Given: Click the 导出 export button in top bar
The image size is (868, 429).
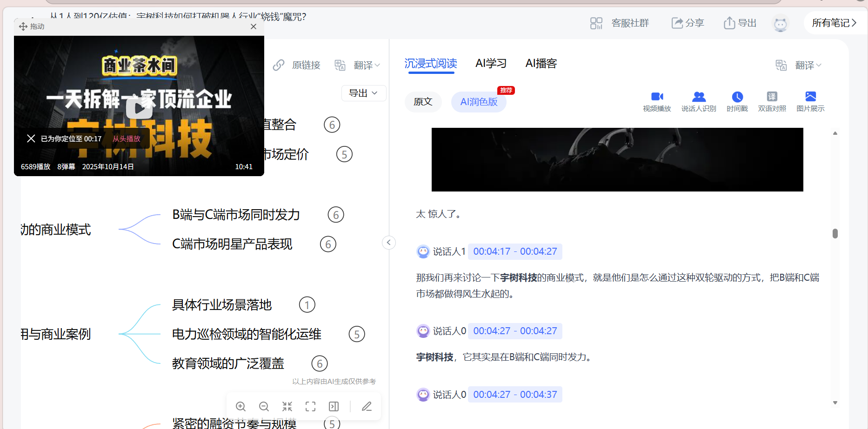Looking at the screenshot, I should tap(740, 23).
